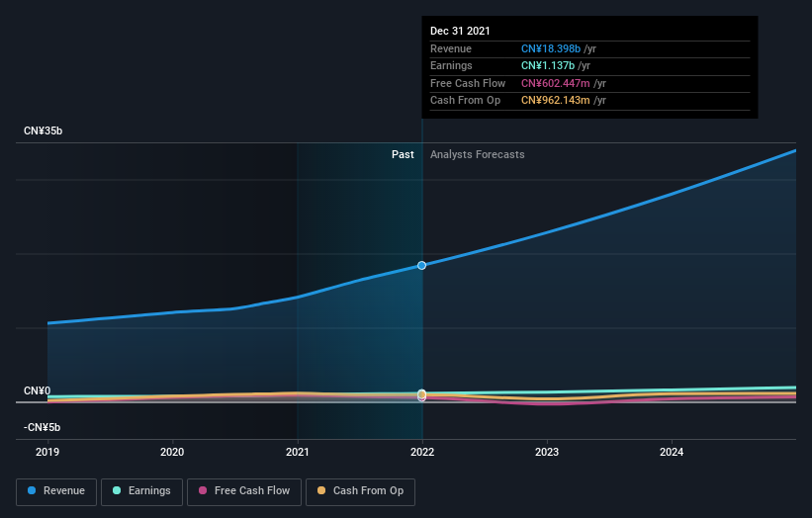
Task: Click the 'Earnings' row label in tooltip
Action: [451, 65]
